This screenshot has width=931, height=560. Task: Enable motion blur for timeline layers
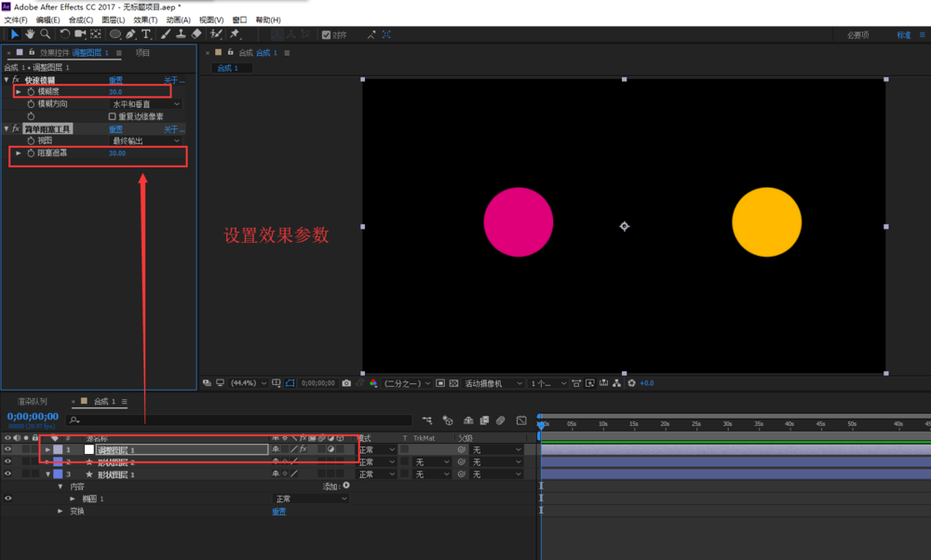pyautogui.click(x=501, y=420)
